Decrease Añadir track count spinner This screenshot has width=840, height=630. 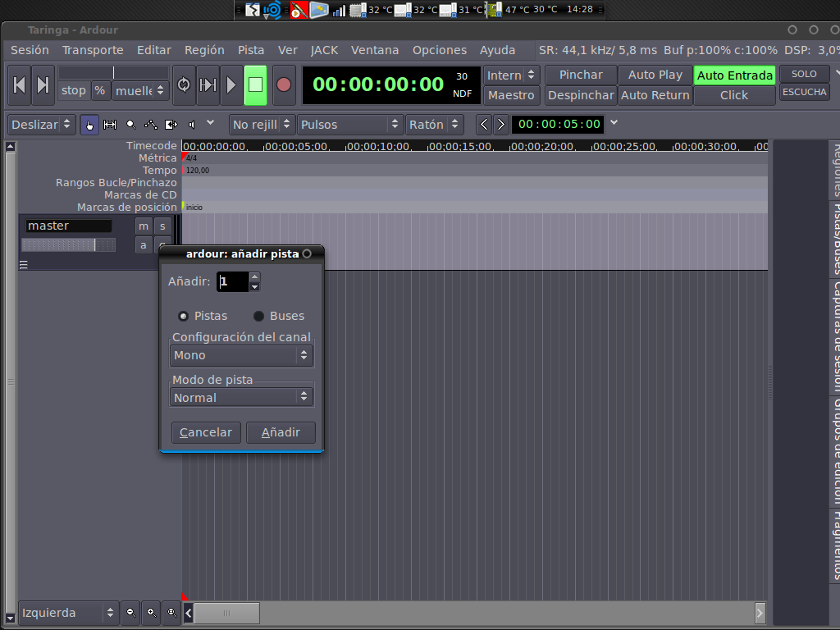[255, 286]
